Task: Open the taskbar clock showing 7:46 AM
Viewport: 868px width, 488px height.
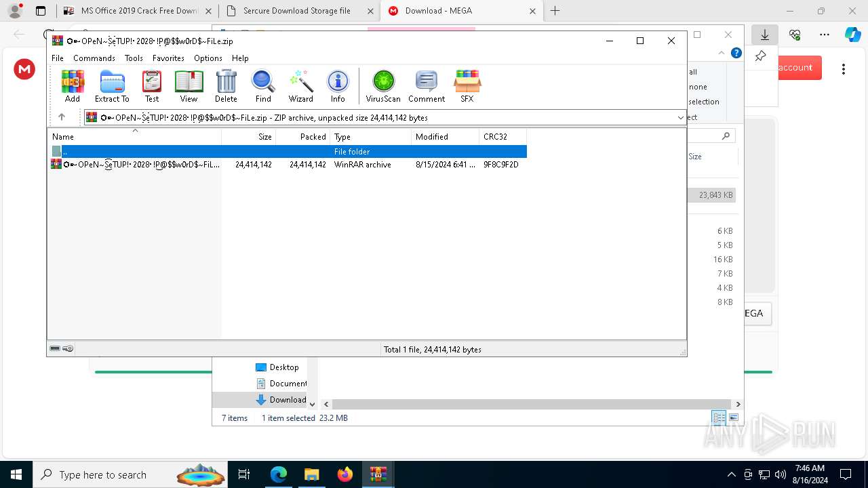Action: click(810, 474)
